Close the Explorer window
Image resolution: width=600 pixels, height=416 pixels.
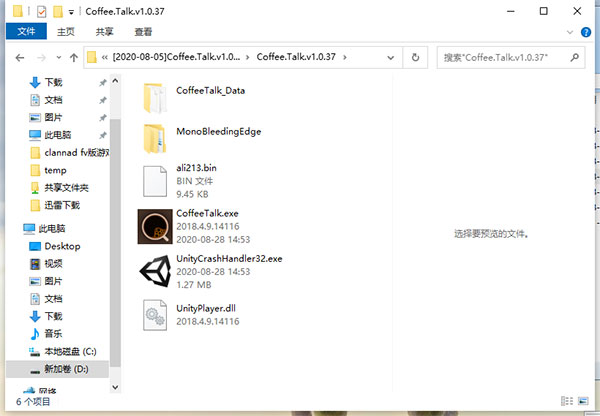tap(577, 11)
